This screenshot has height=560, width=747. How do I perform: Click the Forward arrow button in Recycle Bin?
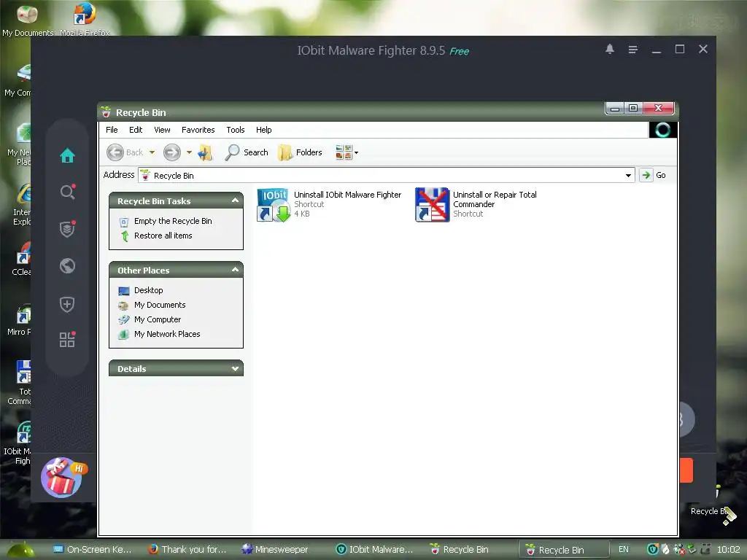(x=172, y=152)
